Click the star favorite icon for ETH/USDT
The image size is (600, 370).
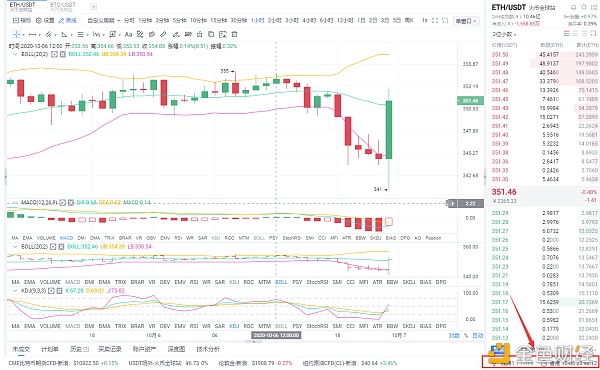[584, 7]
